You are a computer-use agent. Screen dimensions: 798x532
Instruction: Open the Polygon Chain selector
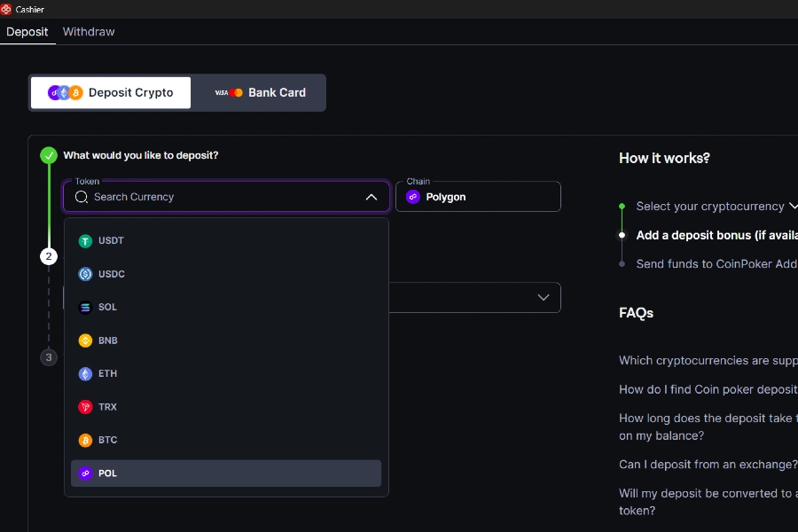[x=478, y=197]
